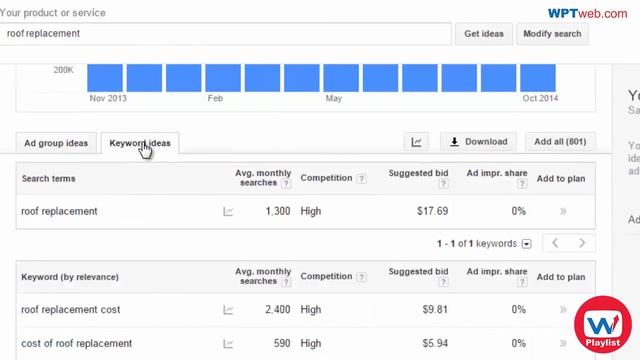Go to next keywords page
Screen dimensions: 640x360
[x=582, y=243]
